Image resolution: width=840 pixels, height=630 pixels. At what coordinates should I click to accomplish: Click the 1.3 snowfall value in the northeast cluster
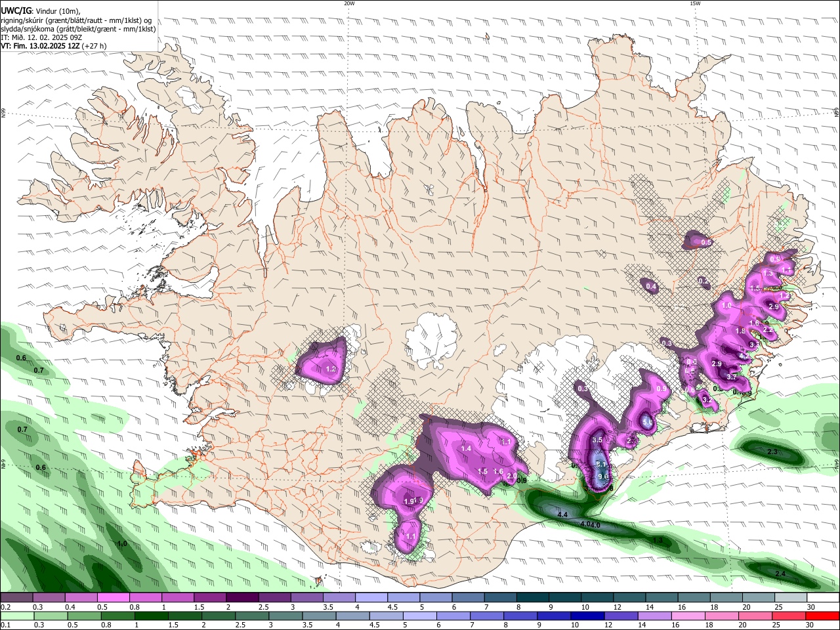coord(768,273)
